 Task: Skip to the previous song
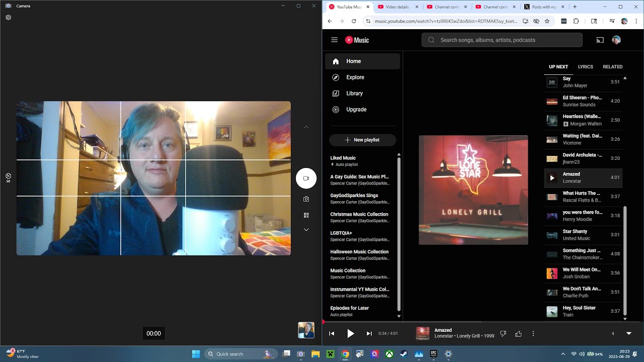pos(332,333)
